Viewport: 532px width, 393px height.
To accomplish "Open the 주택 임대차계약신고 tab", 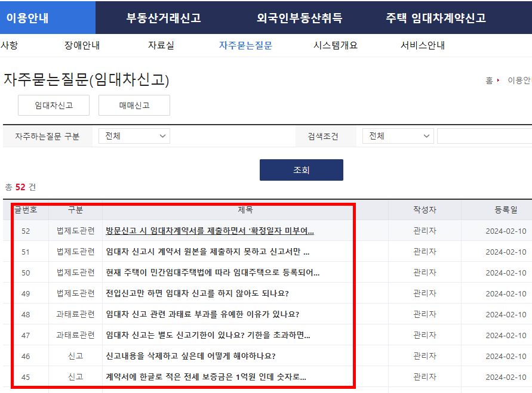I will pyautogui.click(x=433, y=18).
